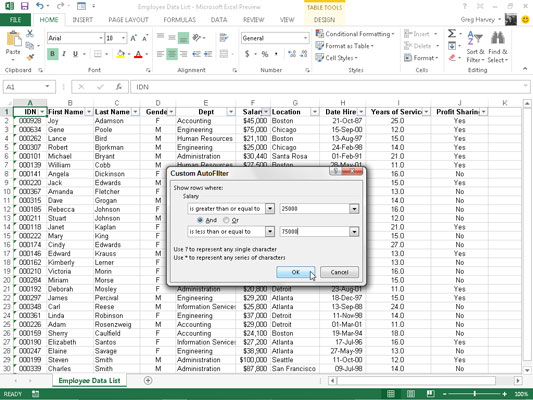Screen dimensions: 533x400
Task: Apply Underline formatting
Action: (x=75, y=54)
